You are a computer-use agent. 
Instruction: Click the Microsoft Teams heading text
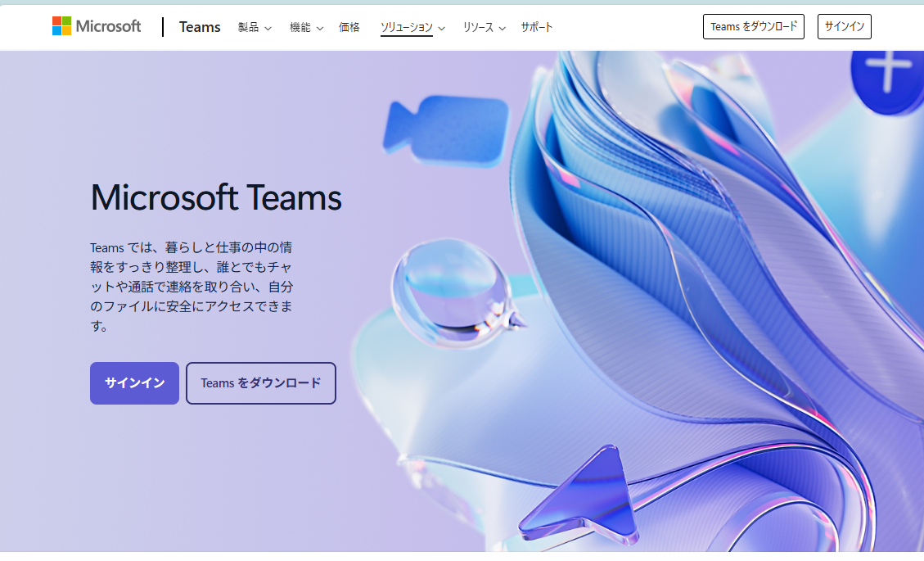coord(216,197)
